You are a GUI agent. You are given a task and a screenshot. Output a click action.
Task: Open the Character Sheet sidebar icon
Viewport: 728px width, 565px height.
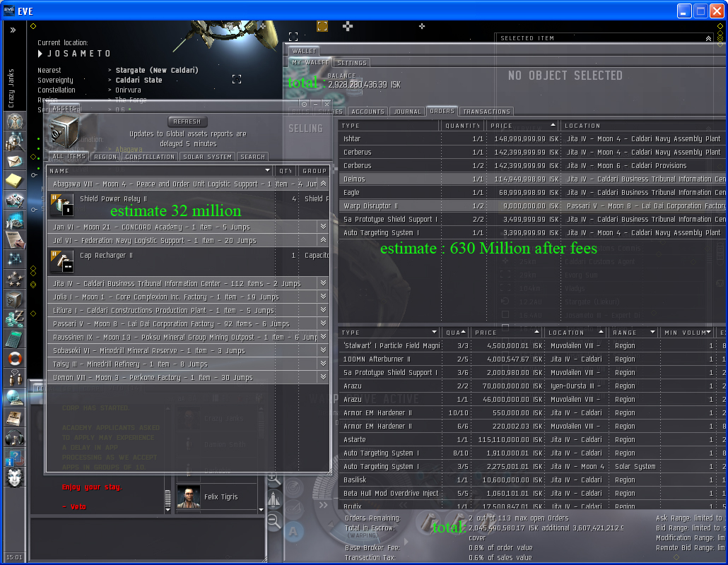[x=14, y=121]
